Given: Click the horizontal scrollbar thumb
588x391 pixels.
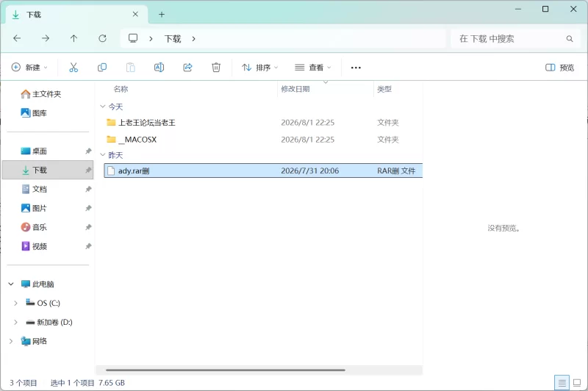Looking at the screenshot, I should (x=226, y=370).
